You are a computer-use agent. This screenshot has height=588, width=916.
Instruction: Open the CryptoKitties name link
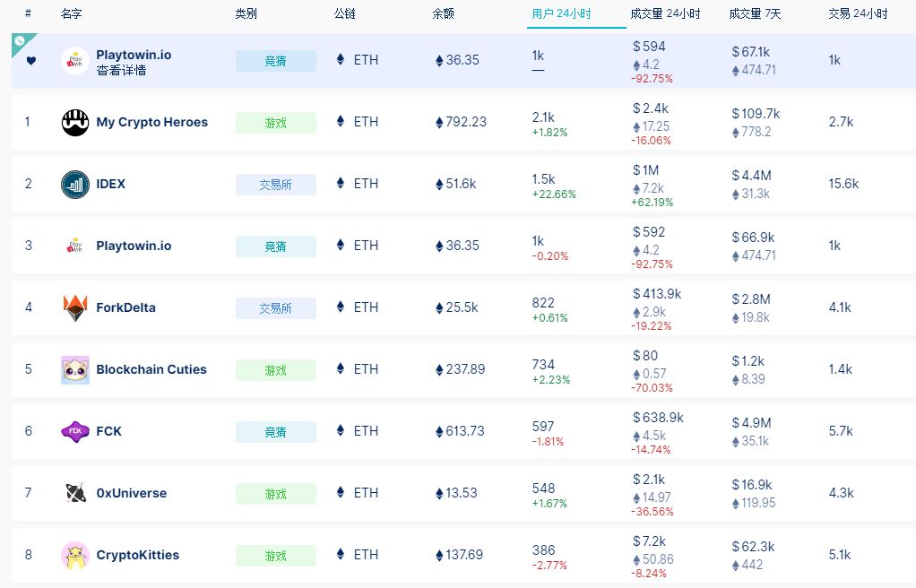(x=138, y=555)
